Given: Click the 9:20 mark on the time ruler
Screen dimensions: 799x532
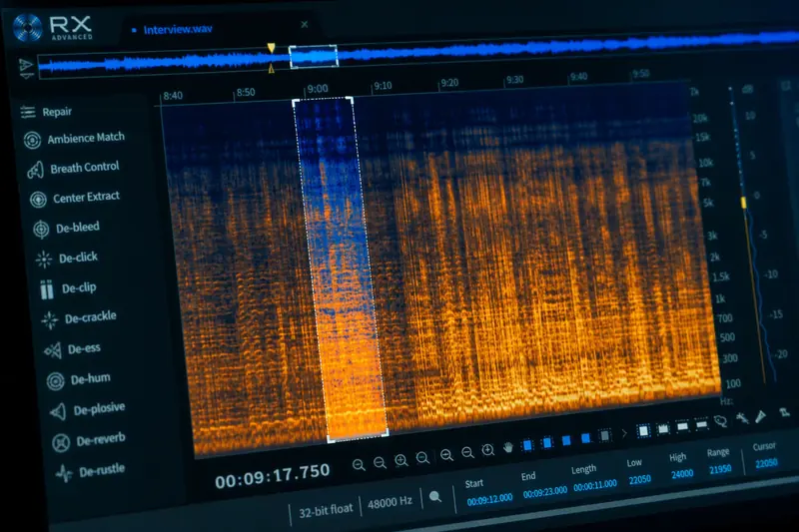Looking at the screenshot, I should [449, 83].
